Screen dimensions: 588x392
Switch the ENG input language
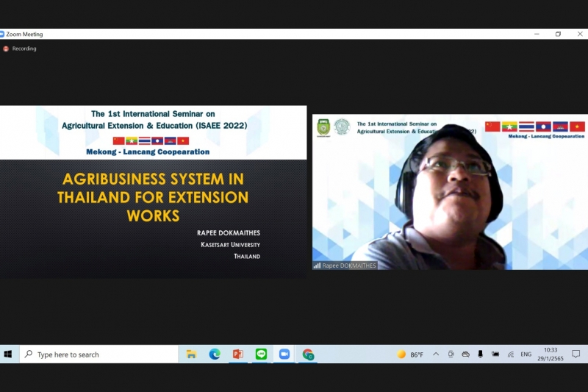pos(526,354)
